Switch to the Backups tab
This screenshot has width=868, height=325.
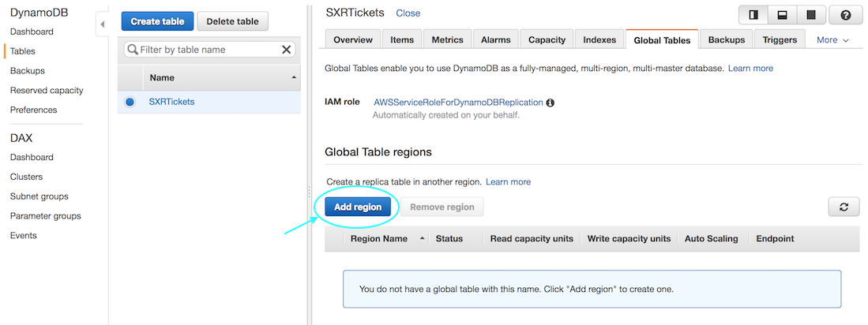click(727, 39)
